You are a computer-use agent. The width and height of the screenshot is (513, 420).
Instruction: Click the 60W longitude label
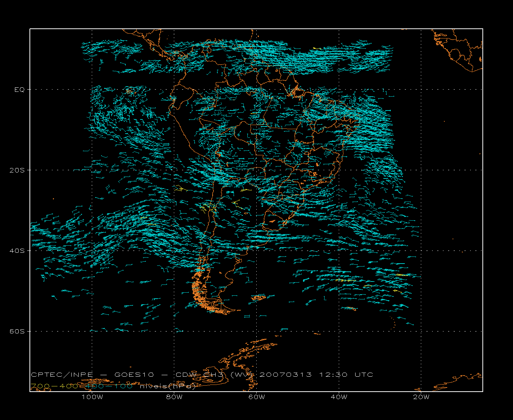point(257,397)
